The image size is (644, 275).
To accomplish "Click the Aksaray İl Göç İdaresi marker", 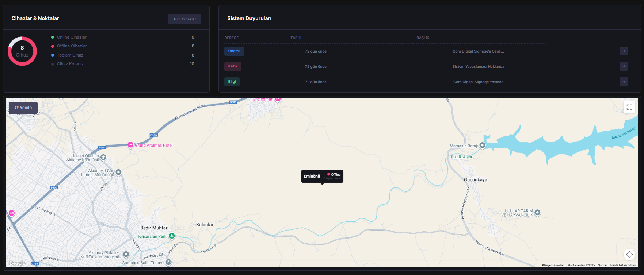I will (118, 172).
